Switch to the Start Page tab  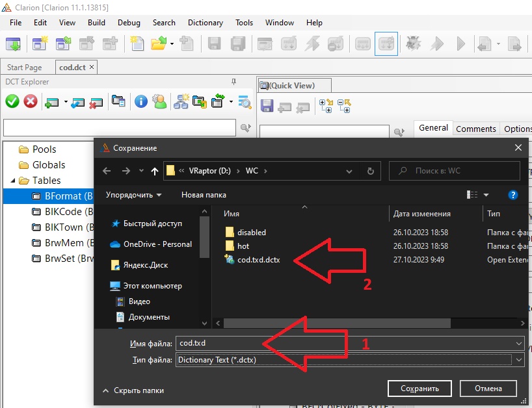point(24,67)
